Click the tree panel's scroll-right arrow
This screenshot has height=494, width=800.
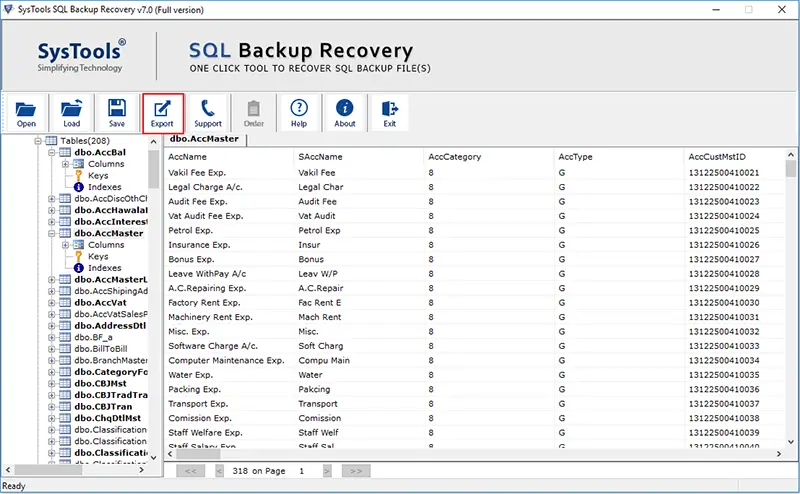click(x=141, y=470)
